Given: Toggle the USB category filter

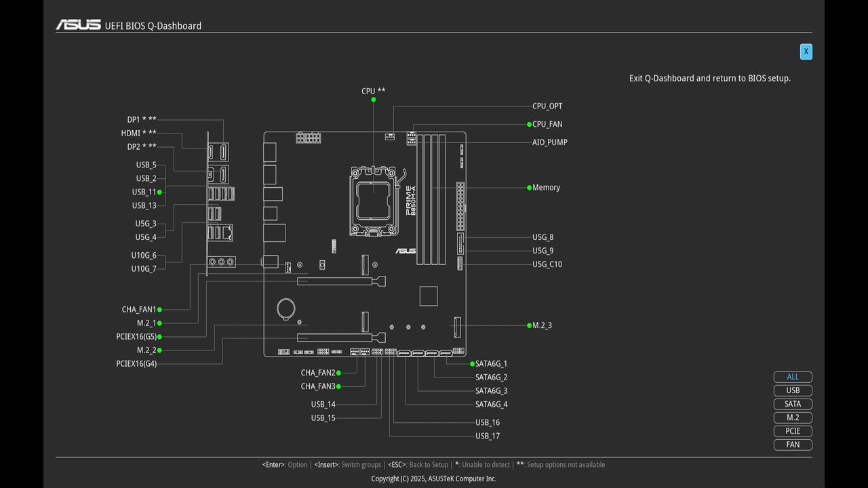Looking at the screenshot, I should tap(793, 390).
